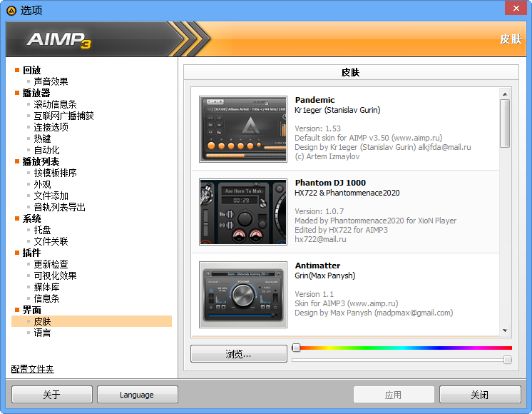
Task: Click 'Version: 1.0.7' text
Action: [319, 211]
